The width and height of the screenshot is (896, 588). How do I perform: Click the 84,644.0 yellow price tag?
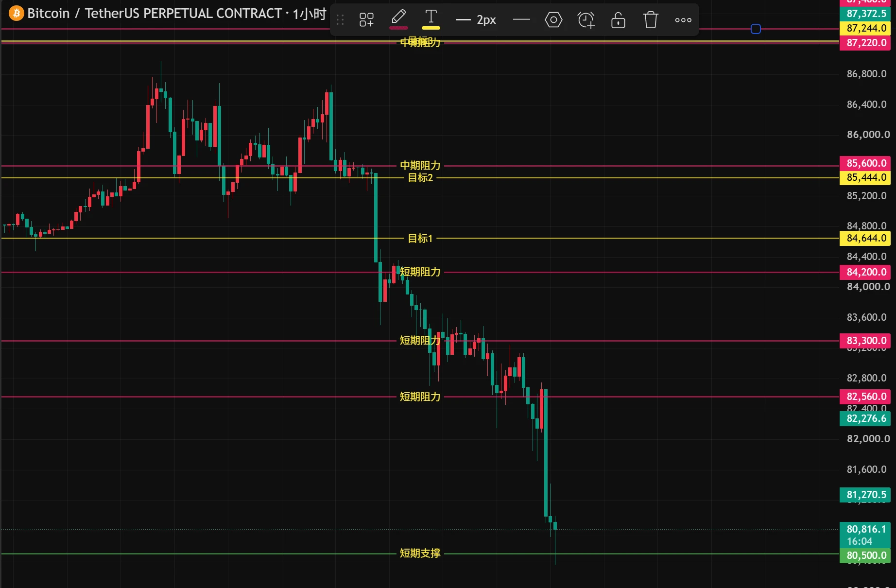pos(865,239)
